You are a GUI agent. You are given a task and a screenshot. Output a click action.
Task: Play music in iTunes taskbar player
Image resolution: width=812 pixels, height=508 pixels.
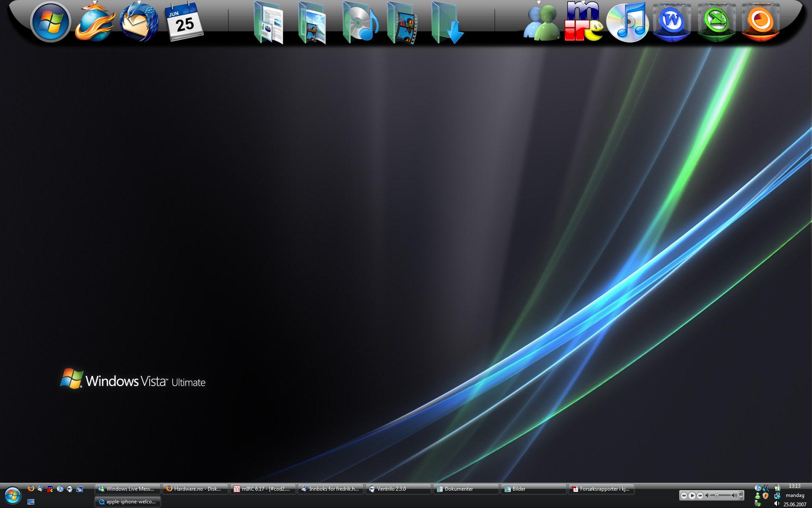tap(692, 495)
